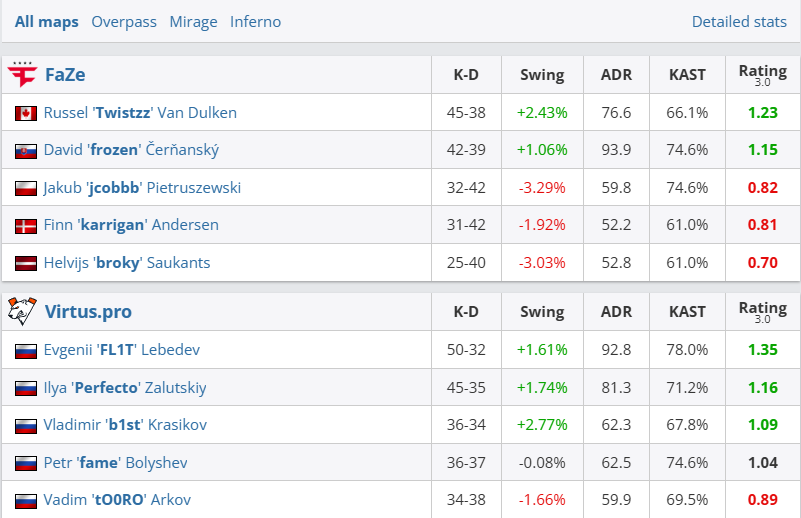The height and width of the screenshot is (518, 801).
Task: Click the Slovak flag beside frozen
Action: coord(26,151)
